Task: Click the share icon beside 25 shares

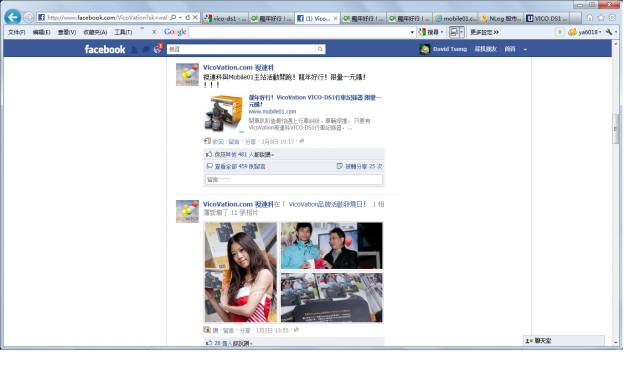Action: pyautogui.click(x=340, y=166)
